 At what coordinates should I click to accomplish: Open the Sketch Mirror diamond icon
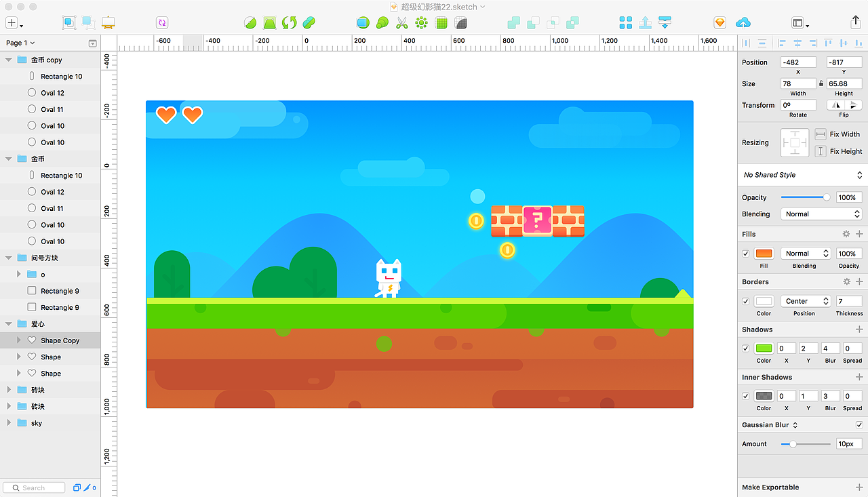(719, 23)
